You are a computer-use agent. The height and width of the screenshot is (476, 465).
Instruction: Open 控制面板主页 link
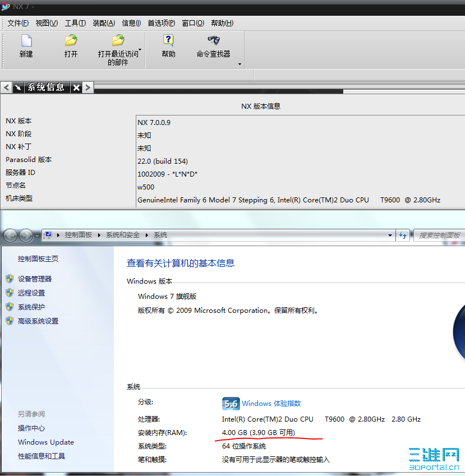pyautogui.click(x=38, y=258)
